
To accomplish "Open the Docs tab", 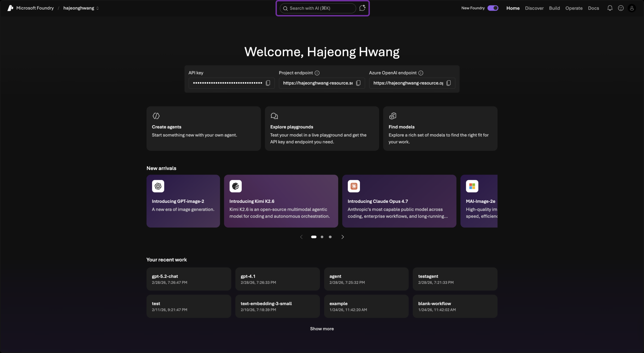I will click(x=593, y=8).
